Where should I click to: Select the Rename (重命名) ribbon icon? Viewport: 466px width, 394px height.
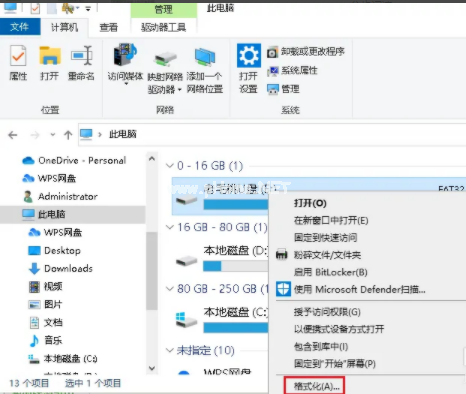[81, 63]
